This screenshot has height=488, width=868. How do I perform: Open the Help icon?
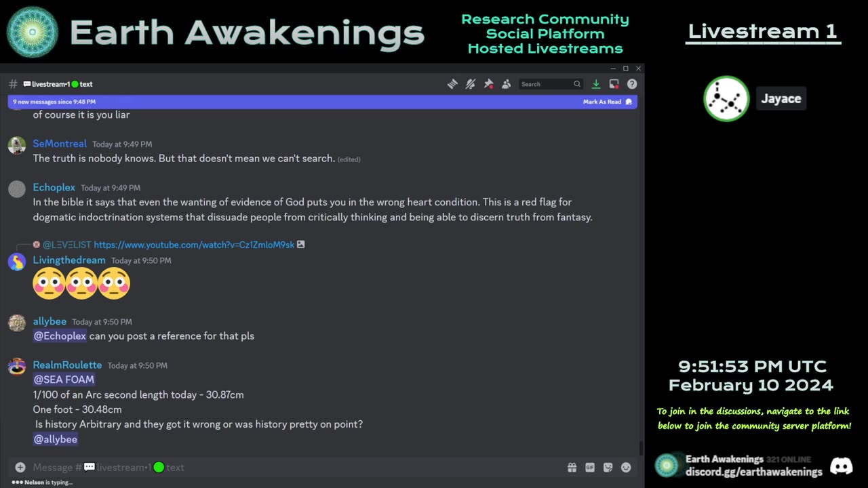(632, 84)
